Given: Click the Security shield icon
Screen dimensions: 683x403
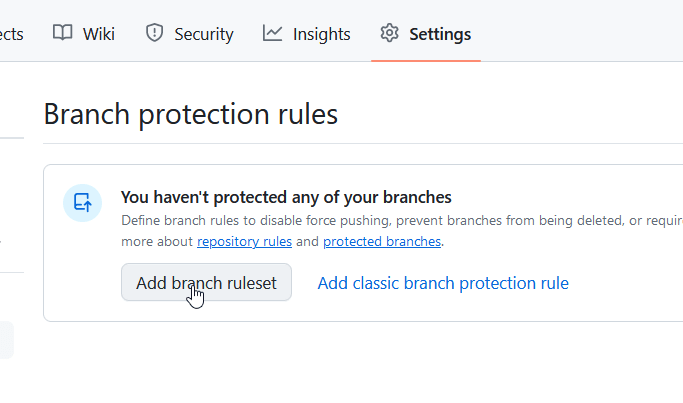Looking at the screenshot, I should click(x=154, y=33).
